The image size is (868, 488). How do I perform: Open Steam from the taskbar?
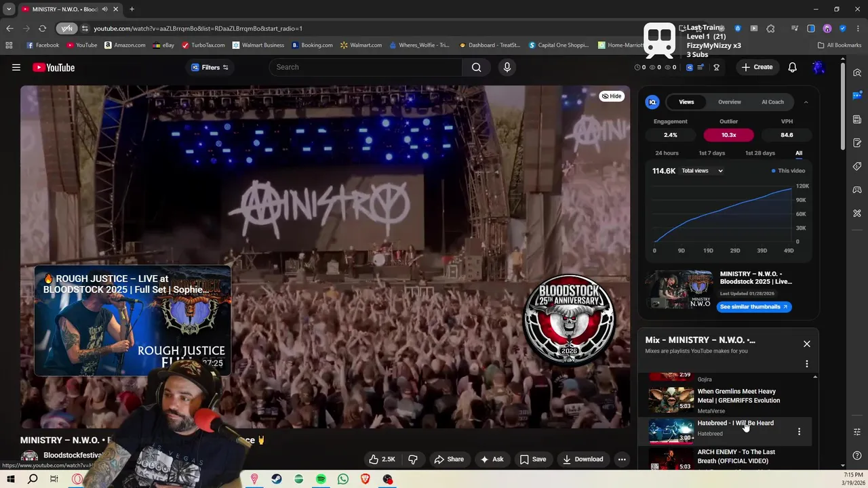tap(277, 479)
